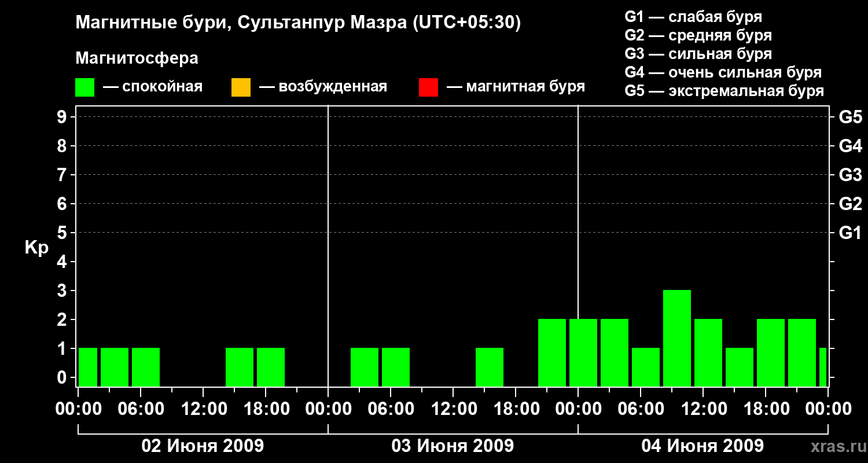Click the '12:00' time label above 03 Июня
This screenshot has width=868, height=463.
pos(453,409)
